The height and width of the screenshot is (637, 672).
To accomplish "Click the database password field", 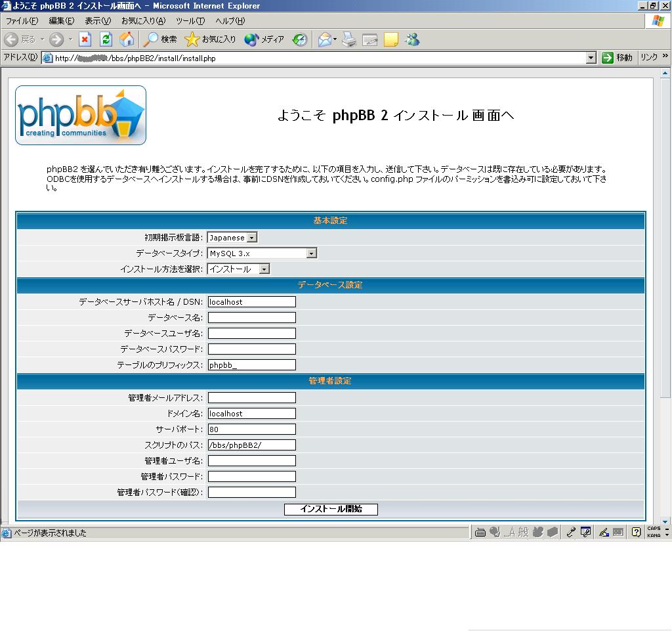I will coord(251,349).
